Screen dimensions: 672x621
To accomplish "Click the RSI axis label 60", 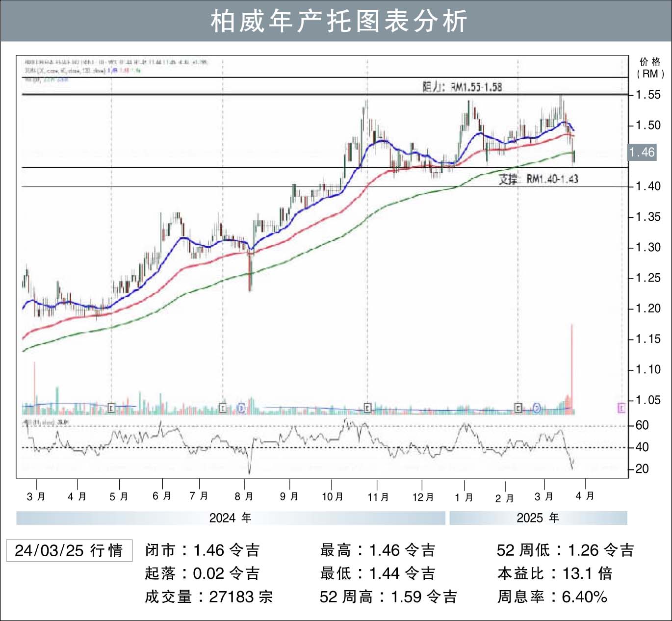I will pos(642,425).
